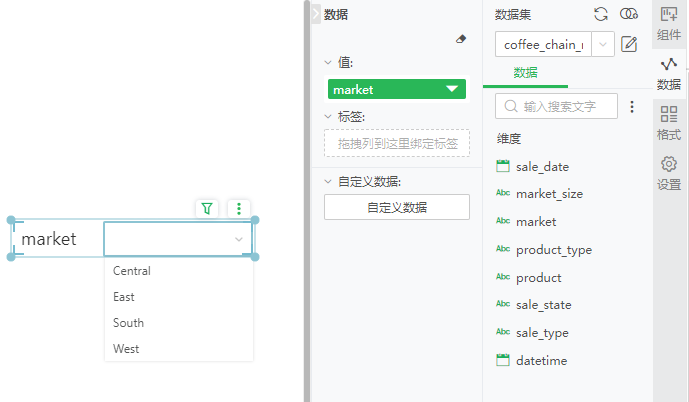
Task: Click the eraser clear-binding icon
Action: click(x=461, y=39)
